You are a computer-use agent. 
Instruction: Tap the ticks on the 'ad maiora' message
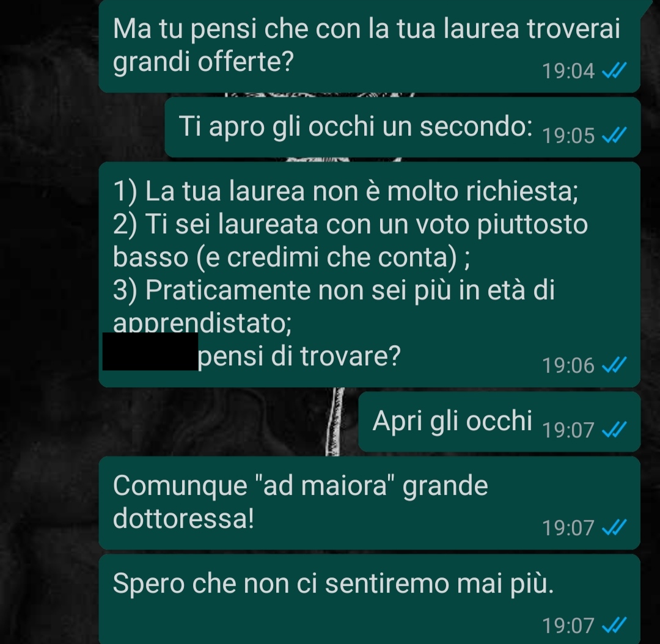pyautogui.click(x=614, y=527)
